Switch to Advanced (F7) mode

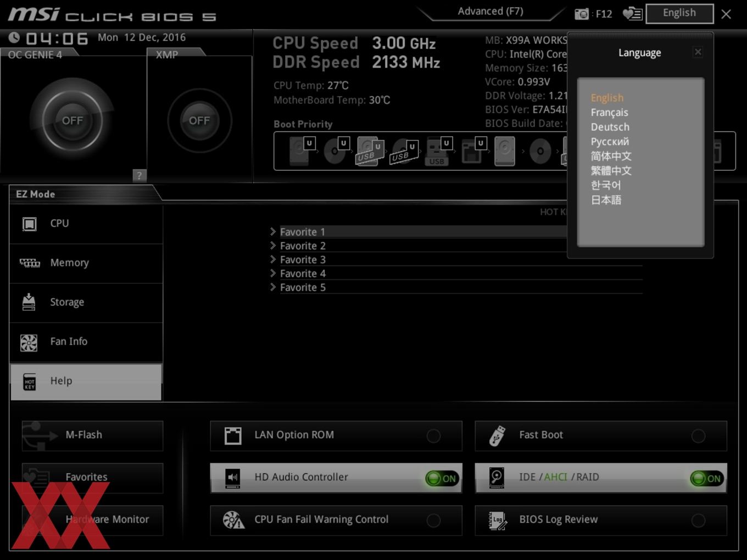(490, 12)
